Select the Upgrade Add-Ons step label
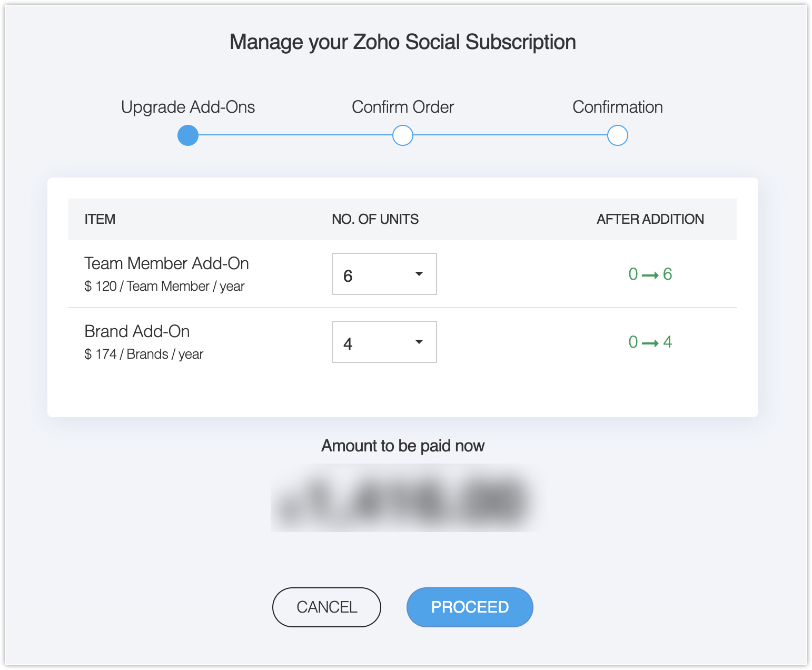812x670 pixels. [x=188, y=107]
